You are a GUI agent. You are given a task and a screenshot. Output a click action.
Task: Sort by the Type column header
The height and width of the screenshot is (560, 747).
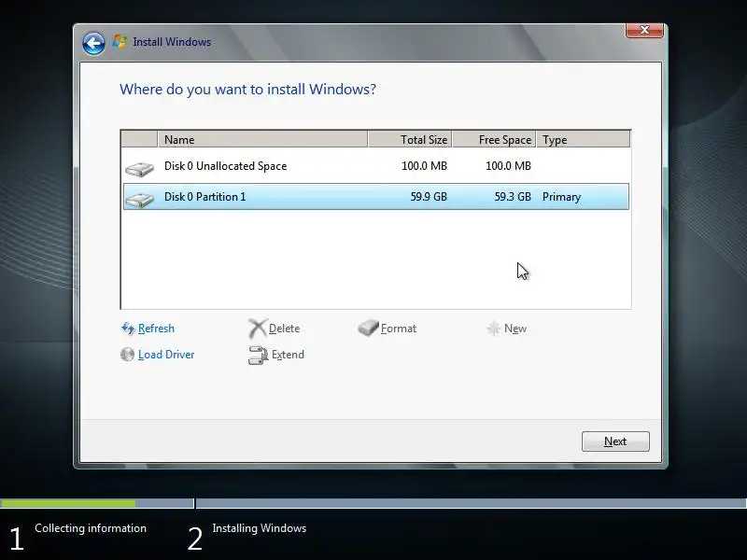pos(583,139)
